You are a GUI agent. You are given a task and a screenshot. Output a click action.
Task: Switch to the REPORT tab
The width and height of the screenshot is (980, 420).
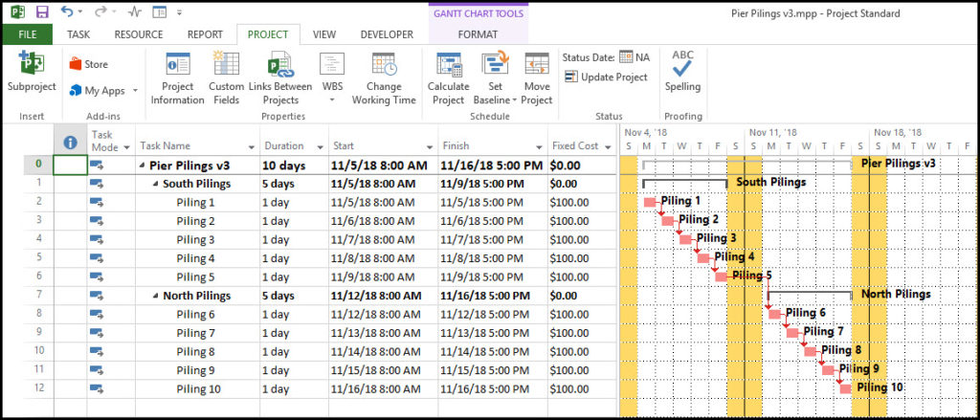click(205, 35)
